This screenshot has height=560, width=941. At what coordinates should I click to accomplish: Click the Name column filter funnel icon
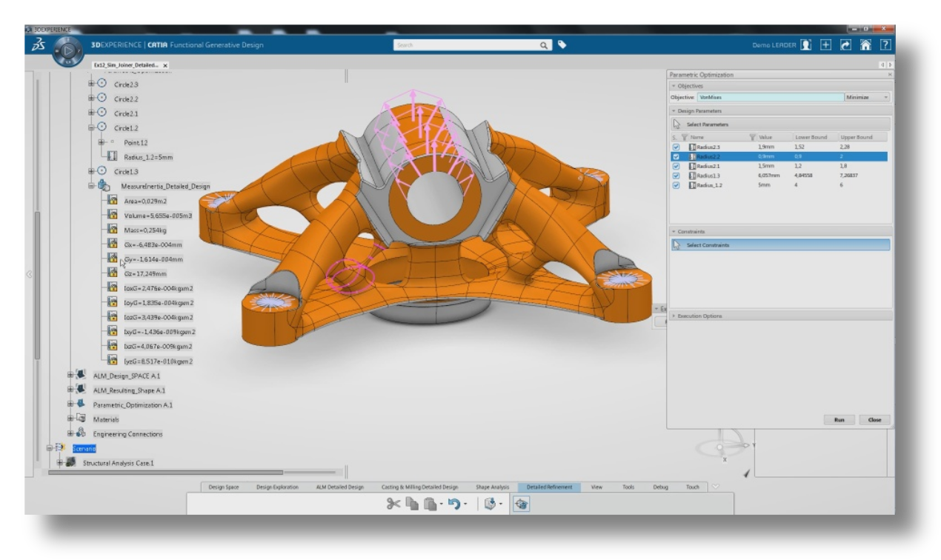pos(683,137)
